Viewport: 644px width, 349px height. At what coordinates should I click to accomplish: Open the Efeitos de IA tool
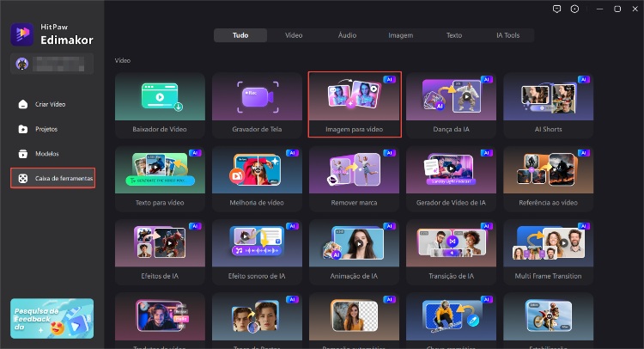160,252
